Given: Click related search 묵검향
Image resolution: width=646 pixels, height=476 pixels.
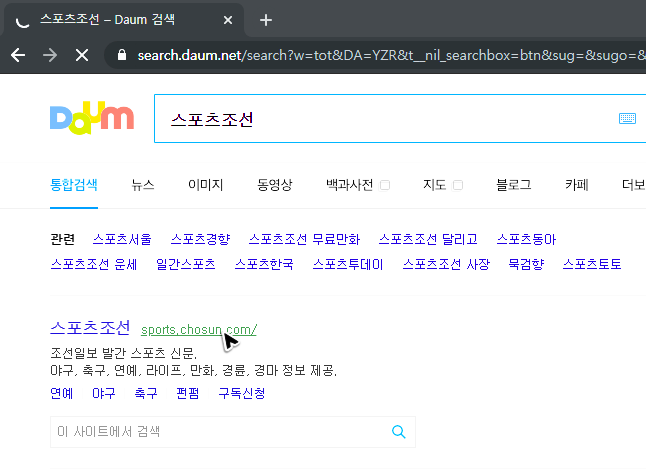Looking at the screenshot, I should [x=526, y=264].
